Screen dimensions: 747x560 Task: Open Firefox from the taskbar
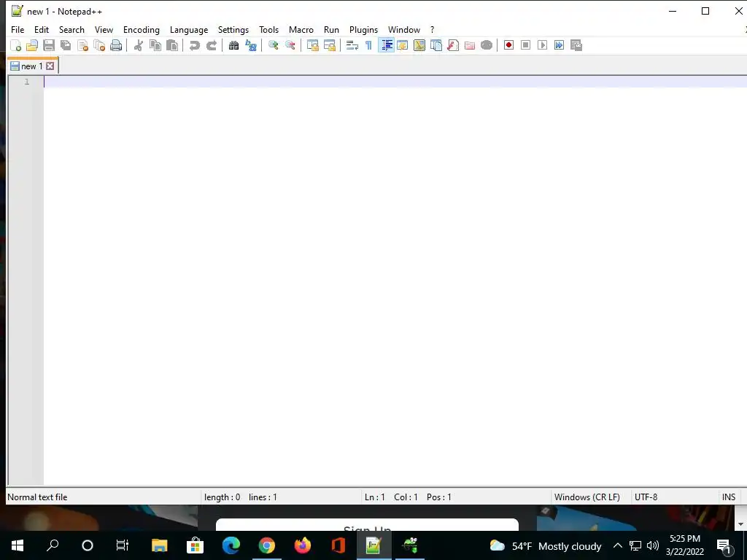tap(303, 545)
